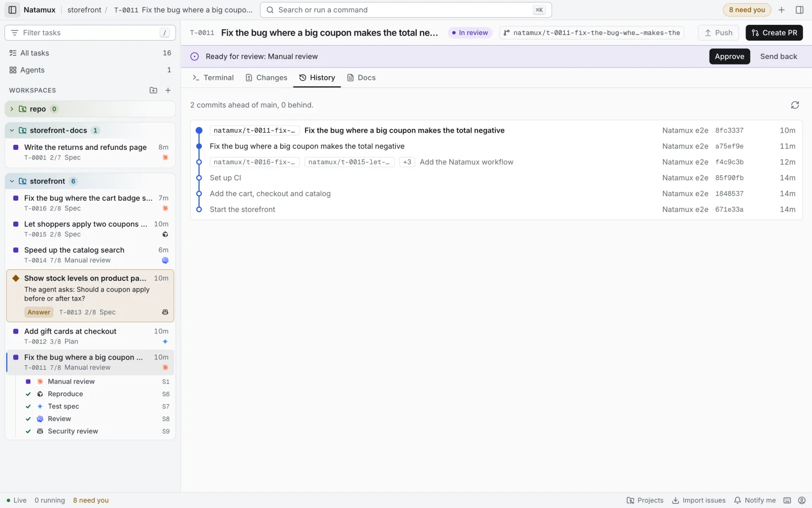This screenshot has height=508, width=812.
Task: Collapse the storefront-docs workspace
Action: pyautogui.click(x=12, y=131)
